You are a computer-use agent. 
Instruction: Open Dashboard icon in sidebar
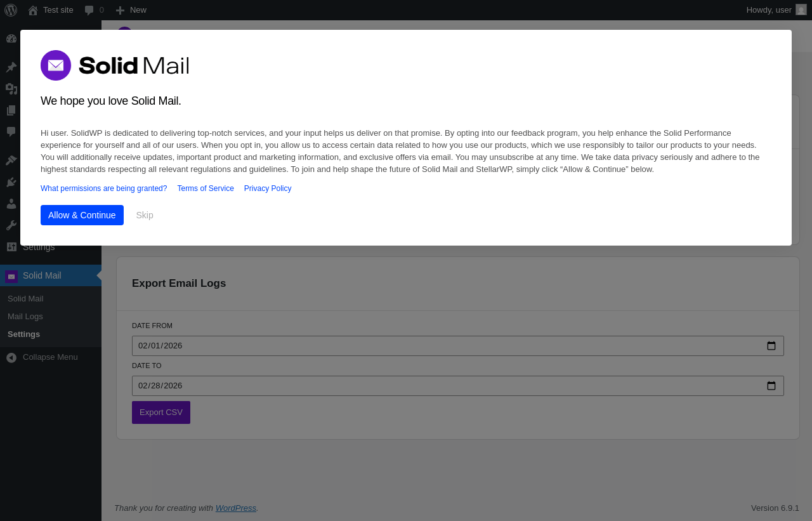coord(11,38)
